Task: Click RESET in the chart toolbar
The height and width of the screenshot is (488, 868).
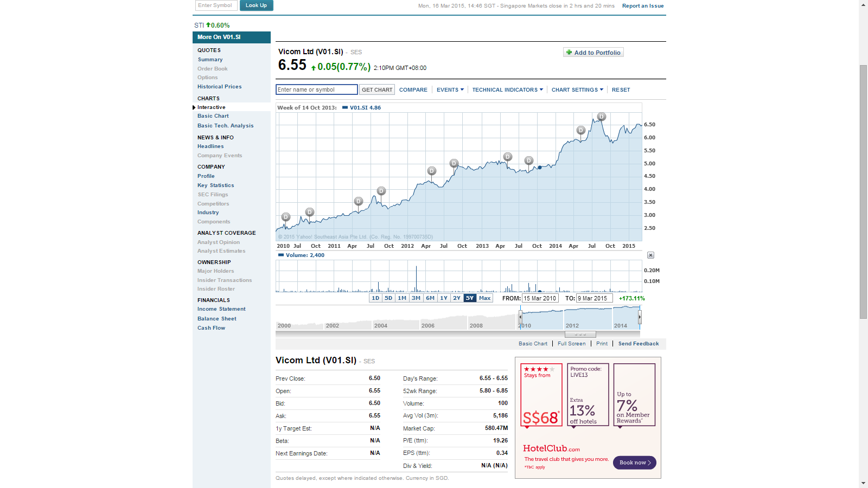Action: pyautogui.click(x=621, y=90)
